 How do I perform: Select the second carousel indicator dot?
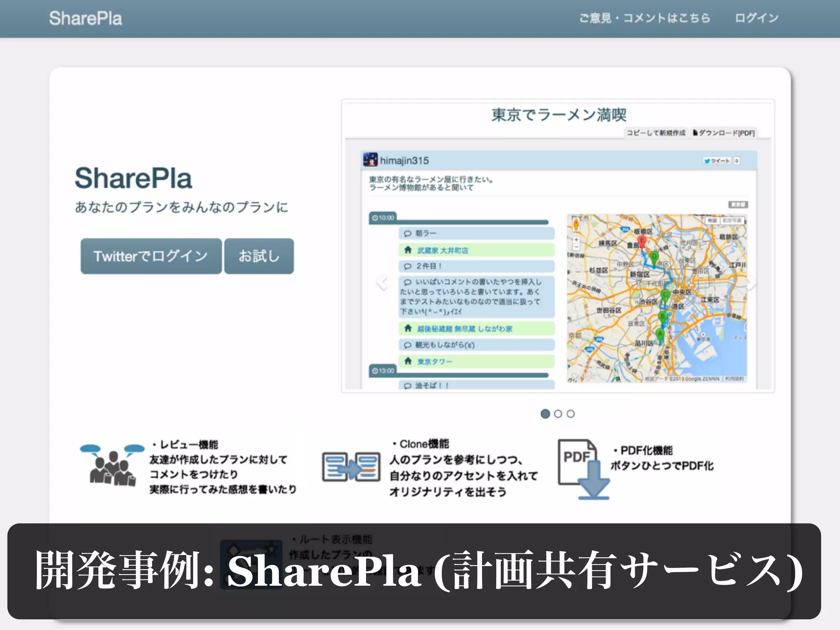click(558, 414)
